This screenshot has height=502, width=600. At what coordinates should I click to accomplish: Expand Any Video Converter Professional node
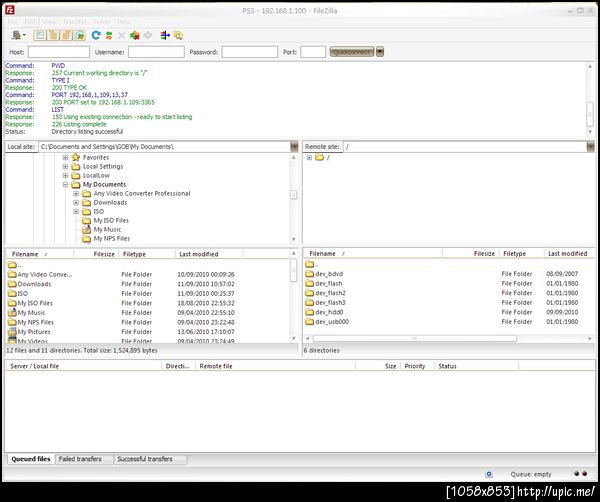[x=76, y=193]
